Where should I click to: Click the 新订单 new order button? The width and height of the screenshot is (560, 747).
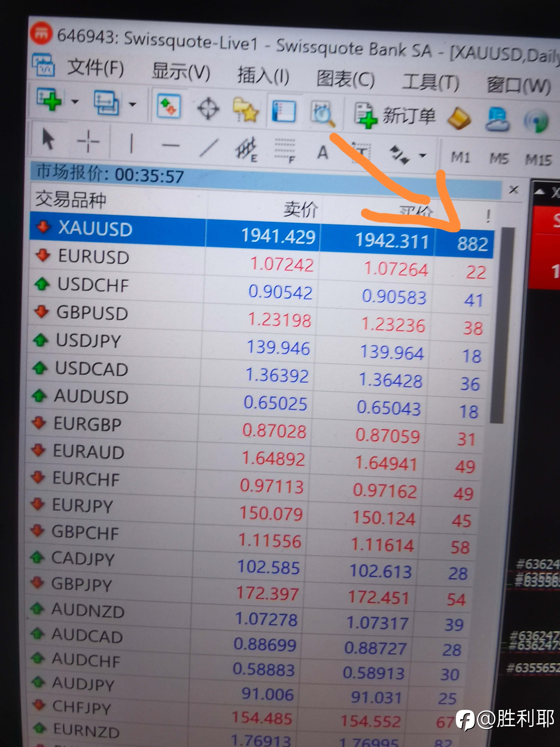click(395, 116)
